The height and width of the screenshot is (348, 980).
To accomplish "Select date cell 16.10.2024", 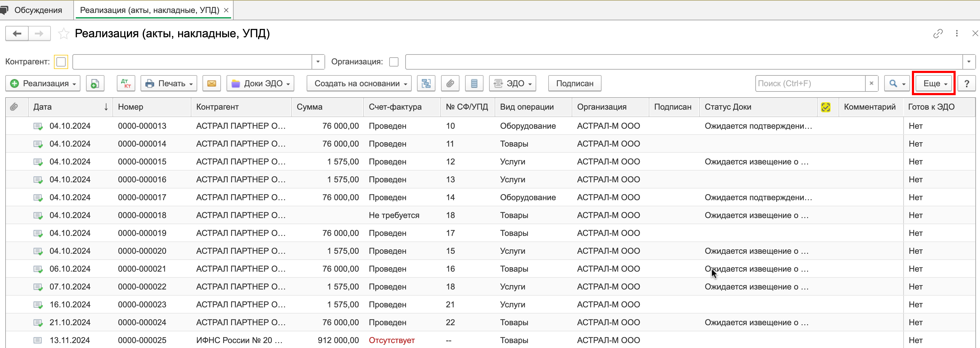I will [x=70, y=304].
